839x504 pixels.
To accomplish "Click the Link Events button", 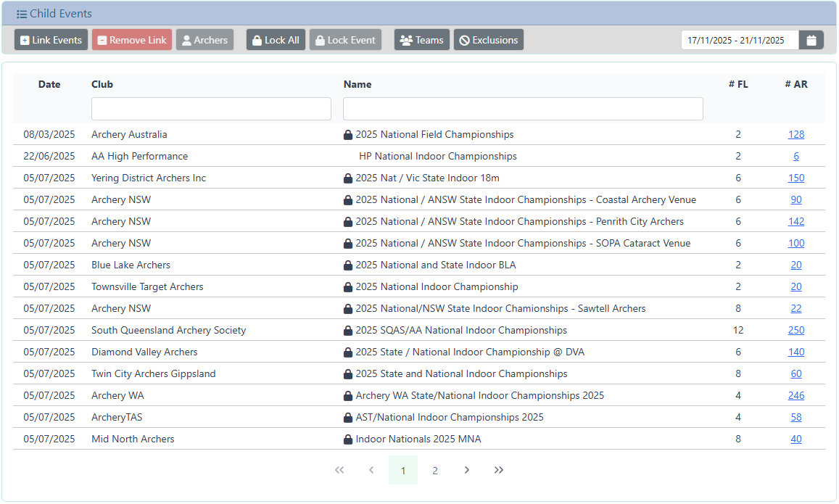I will click(x=51, y=41).
